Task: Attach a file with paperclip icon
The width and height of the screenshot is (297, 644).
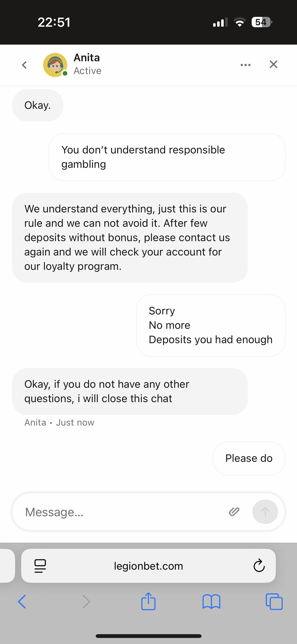Action: [x=234, y=512]
